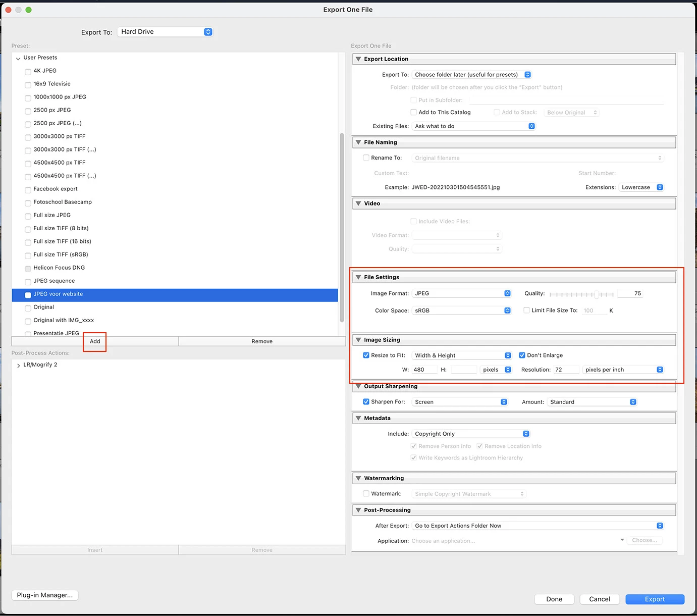Disable the Resize to Fit checkbox
Image resolution: width=697 pixels, height=616 pixels.
coord(366,355)
